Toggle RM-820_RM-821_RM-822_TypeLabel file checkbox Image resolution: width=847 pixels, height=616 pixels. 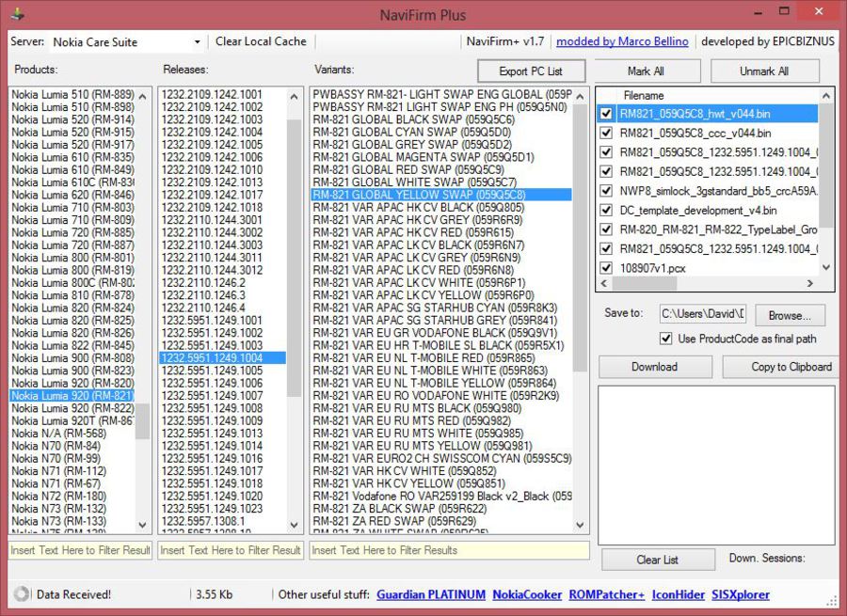click(606, 229)
